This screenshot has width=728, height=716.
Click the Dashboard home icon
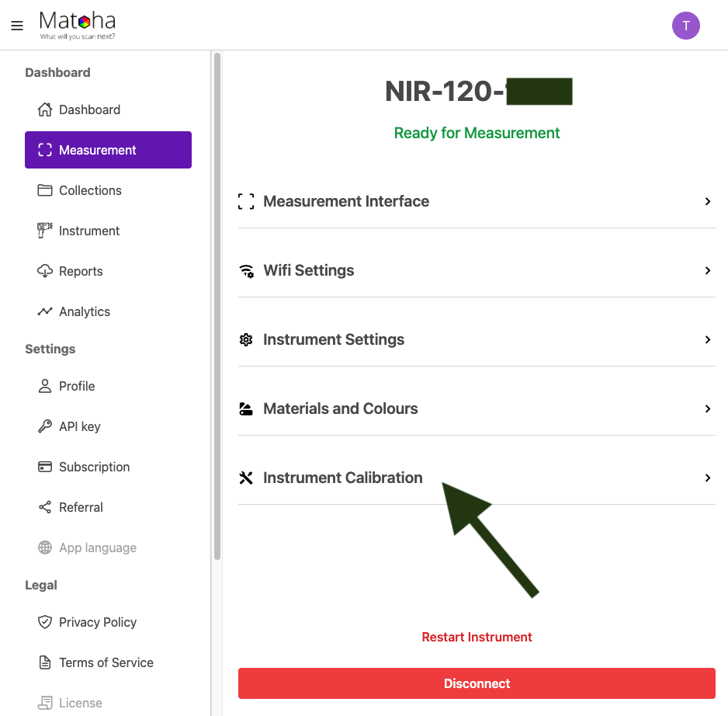tap(45, 109)
